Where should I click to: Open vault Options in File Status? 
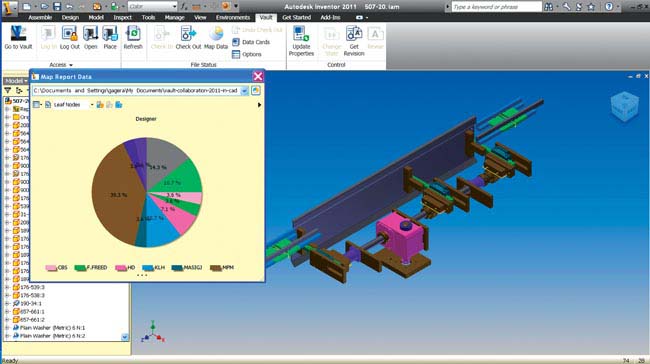click(247, 54)
